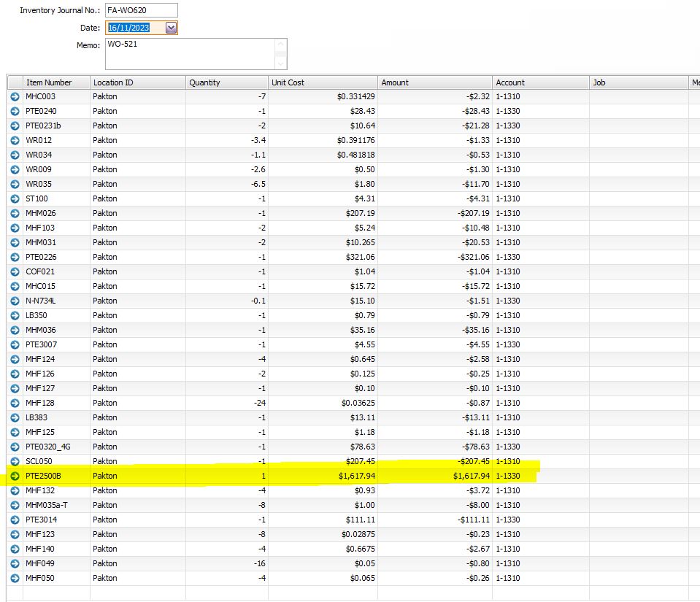700x602 pixels.
Task: Open the arrow icon for item PTE0240
Action: (15, 111)
